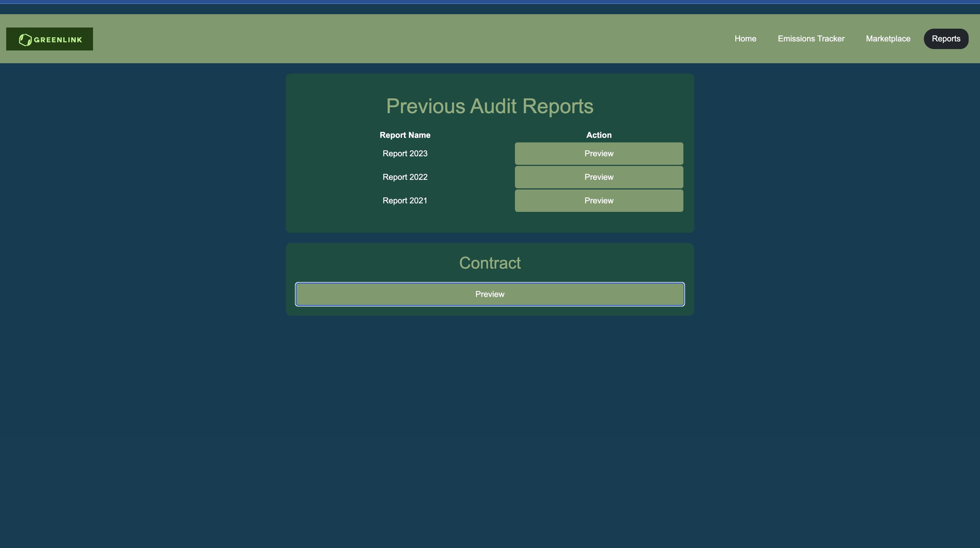Preview Report 2023
The width and height of the screenshot is (980, 548).
tap(599, 154)
